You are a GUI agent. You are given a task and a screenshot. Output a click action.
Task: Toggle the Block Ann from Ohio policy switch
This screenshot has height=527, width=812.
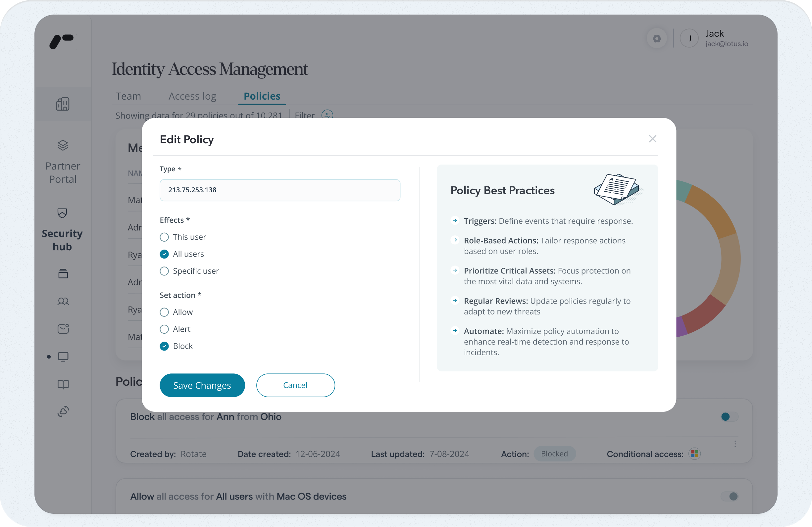tap(729, 416)
